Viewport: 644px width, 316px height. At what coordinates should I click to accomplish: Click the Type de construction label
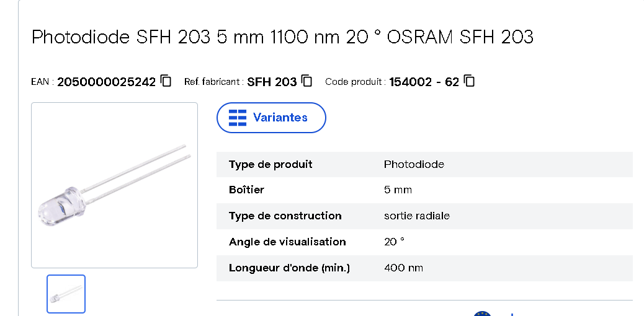click(285, 216)
